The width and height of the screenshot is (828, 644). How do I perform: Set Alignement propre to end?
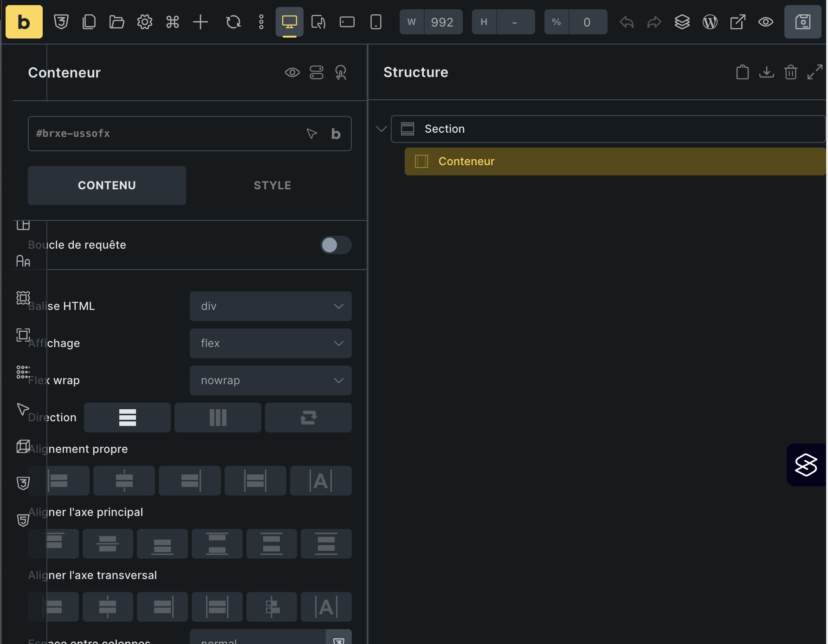[x=190, y=481]
